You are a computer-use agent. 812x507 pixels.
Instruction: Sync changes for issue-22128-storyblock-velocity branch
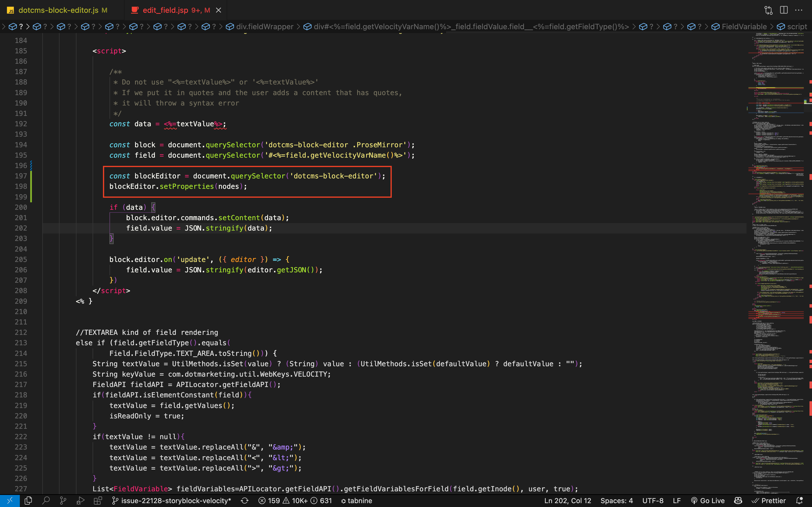tap(245, 500)
